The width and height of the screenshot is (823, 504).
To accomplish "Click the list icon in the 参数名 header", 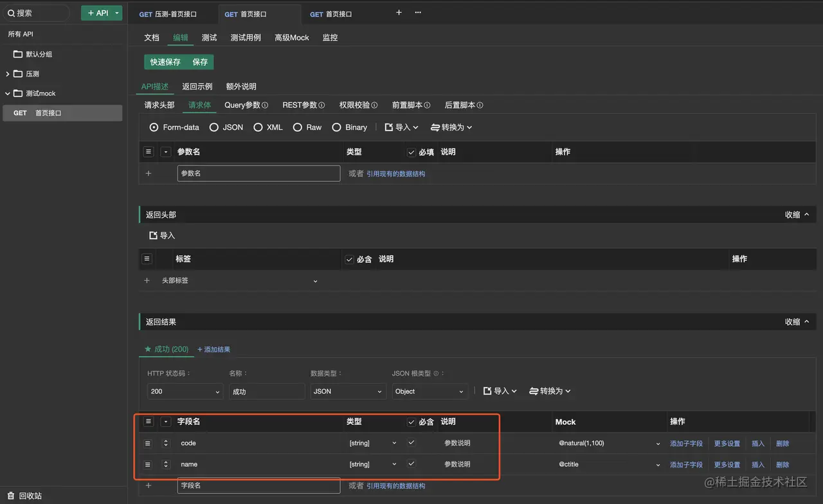I will click(149, 152).
